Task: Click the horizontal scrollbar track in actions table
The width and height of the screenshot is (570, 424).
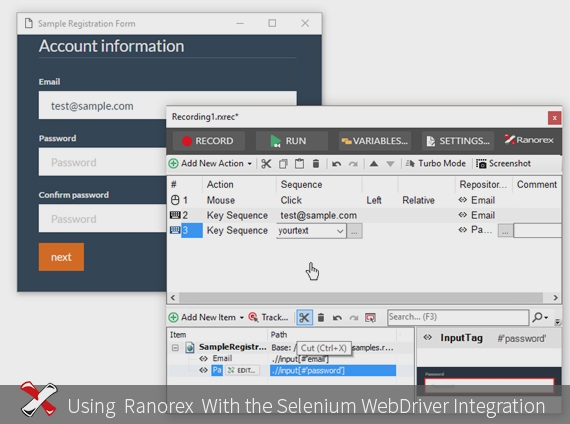Action: [x=361, y=298]
